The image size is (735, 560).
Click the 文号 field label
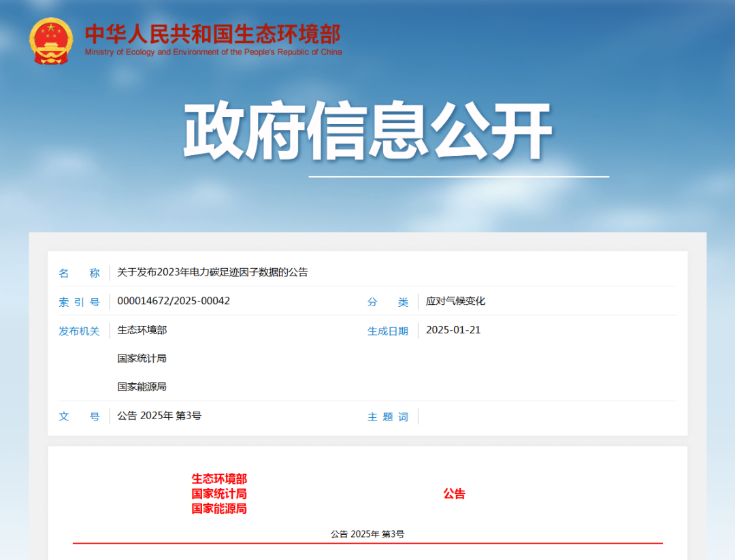pyautogui.click(x=79, y=416)
